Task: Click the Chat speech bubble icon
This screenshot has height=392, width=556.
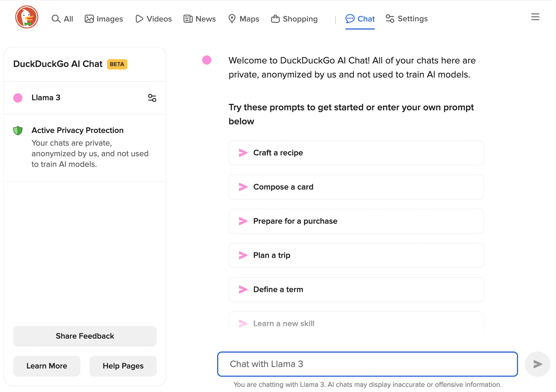Action: [x=350, y=19]
